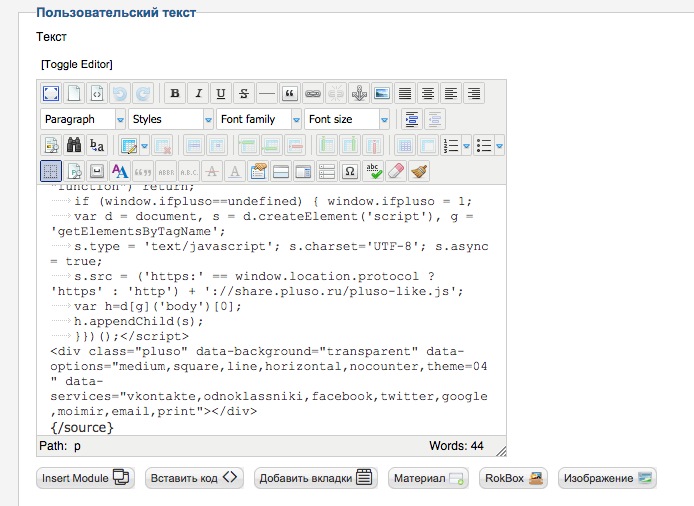Toggle italic formatting
This screenshot has height=506, width=694.
coord(198,93)
